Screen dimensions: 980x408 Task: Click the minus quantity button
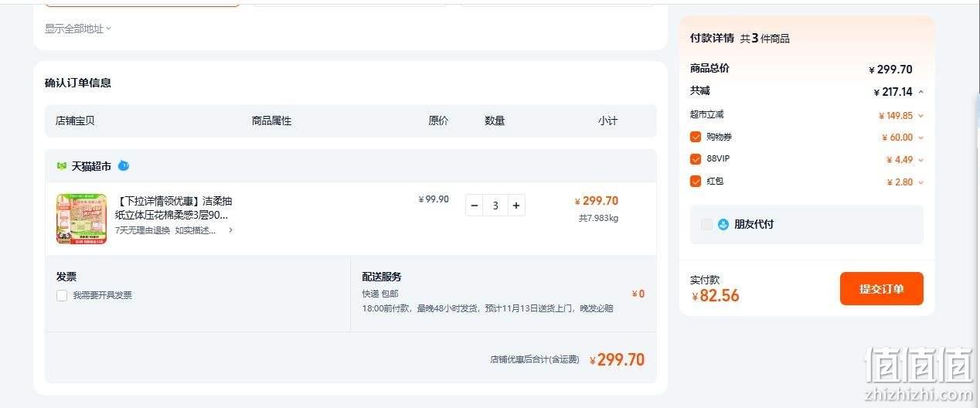[x=475, y=206]
